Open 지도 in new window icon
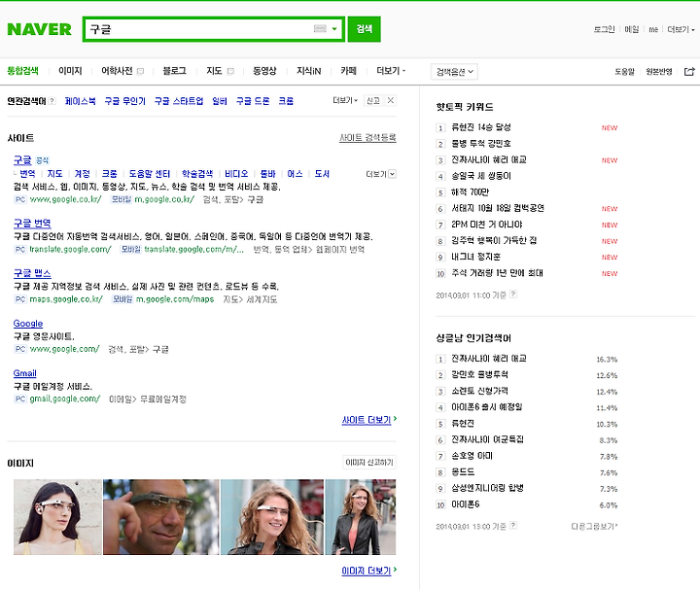 pyautogui.click(x=230, y=71)
